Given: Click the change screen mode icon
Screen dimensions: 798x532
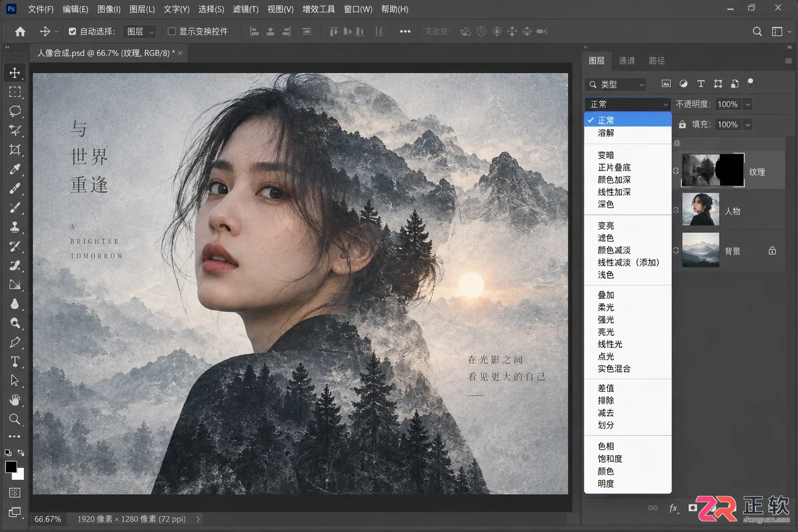Looking at the screenshot, I should [15, 512].
